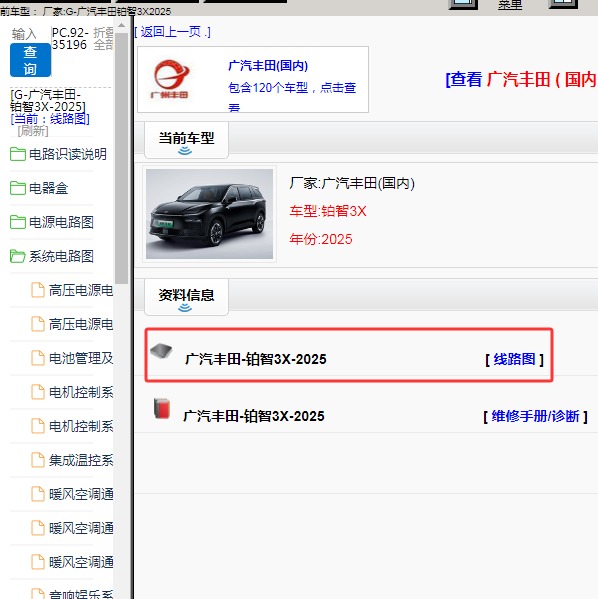The width and height of the screenshot is (598, 599).
Task: Open the large 查看 广汽丰田 heading link
Action: click(521, 79)
